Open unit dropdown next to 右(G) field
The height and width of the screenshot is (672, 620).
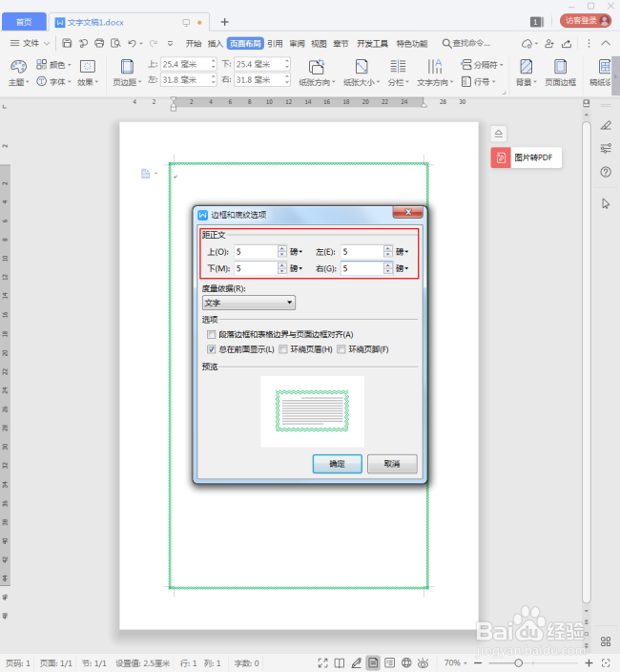coord(402,268)
